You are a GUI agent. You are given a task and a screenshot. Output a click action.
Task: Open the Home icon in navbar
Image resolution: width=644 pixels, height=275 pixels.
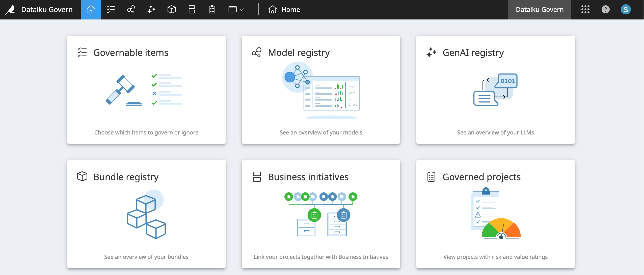point(91,10)
